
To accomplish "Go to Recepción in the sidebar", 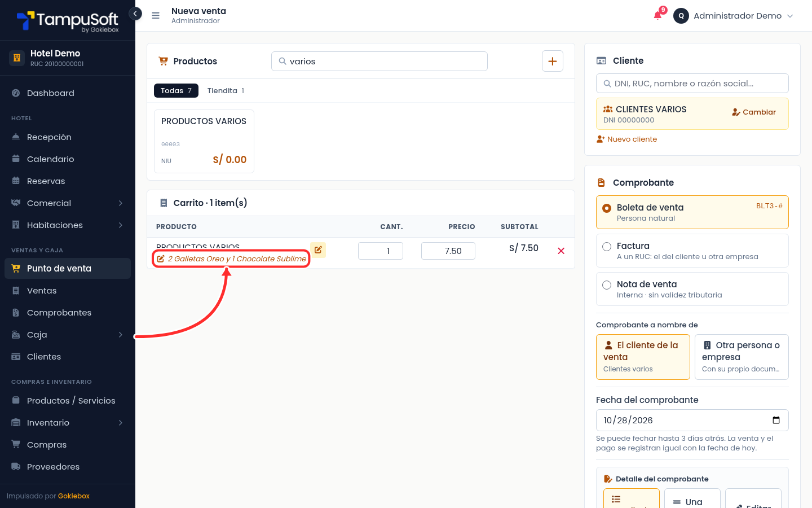I will [68, 137].
